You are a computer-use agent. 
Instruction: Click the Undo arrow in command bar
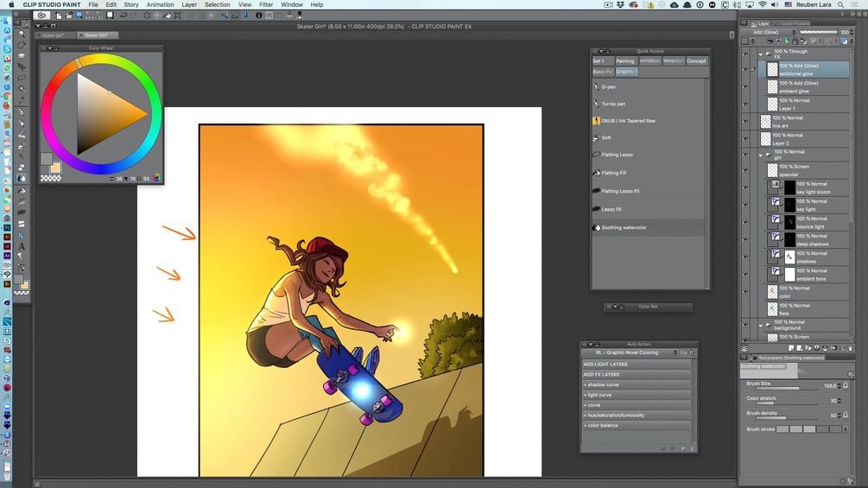pyautogui.click(x=124, y=16)
